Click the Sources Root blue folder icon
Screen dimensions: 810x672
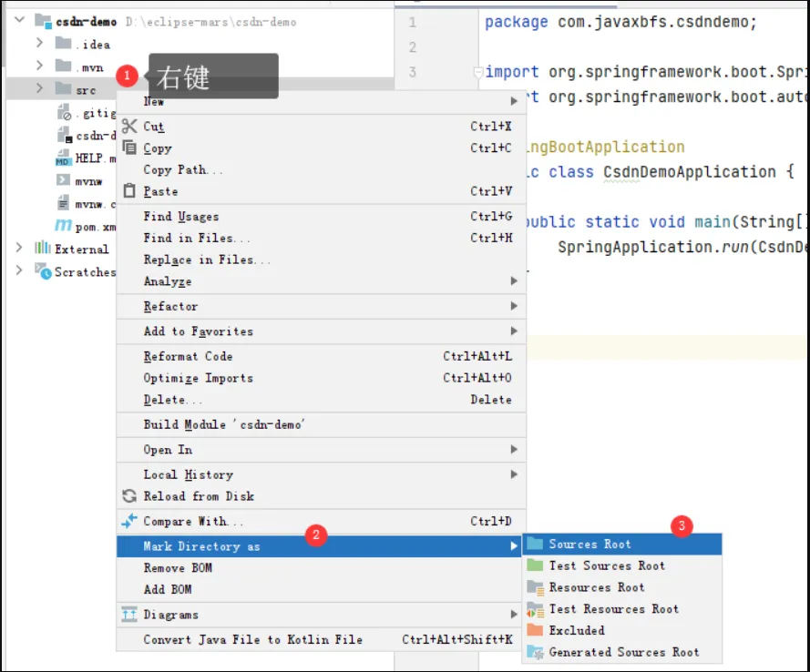pos(535,544)
